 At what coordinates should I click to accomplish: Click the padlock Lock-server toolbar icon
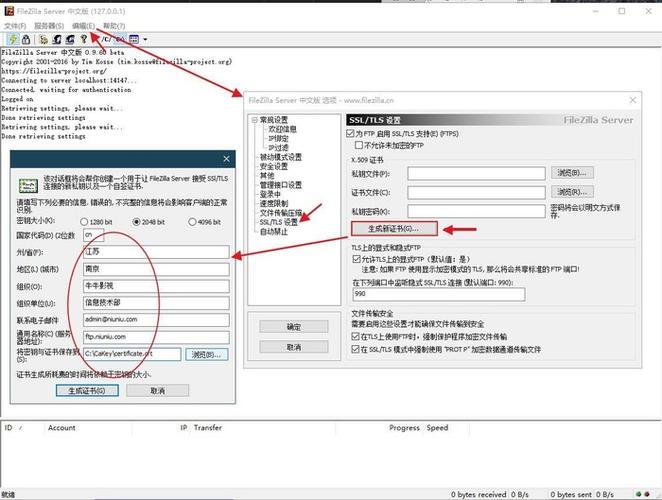(x=26, y=39)
